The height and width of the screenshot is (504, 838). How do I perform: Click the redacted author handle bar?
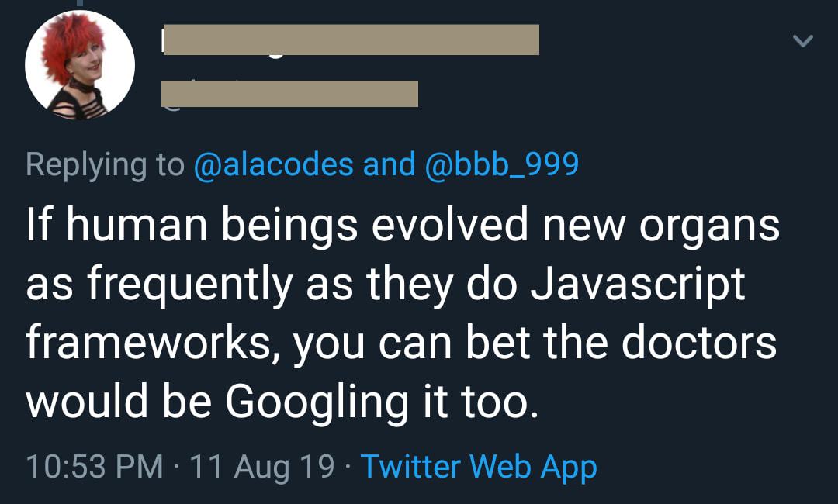pos(289,94)
